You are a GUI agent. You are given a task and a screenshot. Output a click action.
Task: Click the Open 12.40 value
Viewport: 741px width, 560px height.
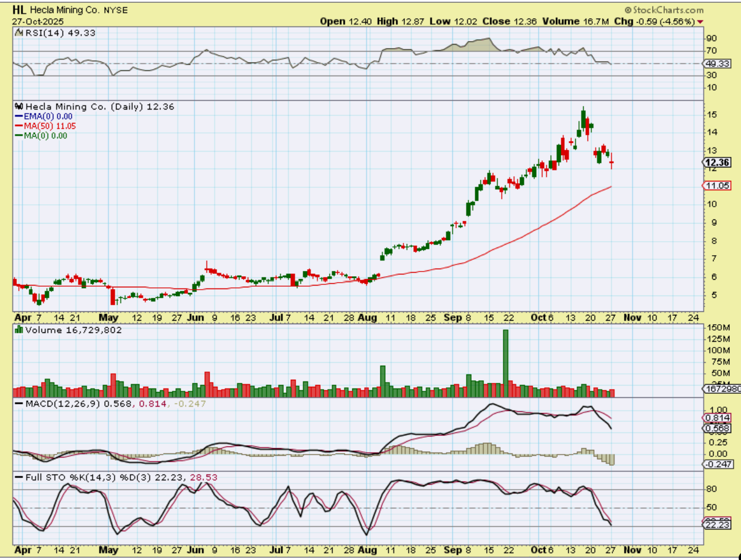click(345, 21)
